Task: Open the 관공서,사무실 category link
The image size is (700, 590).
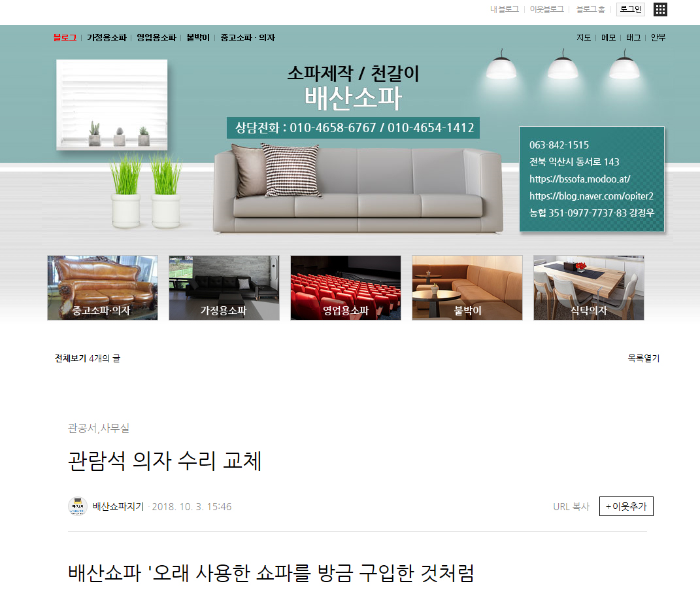Action: 99,428
